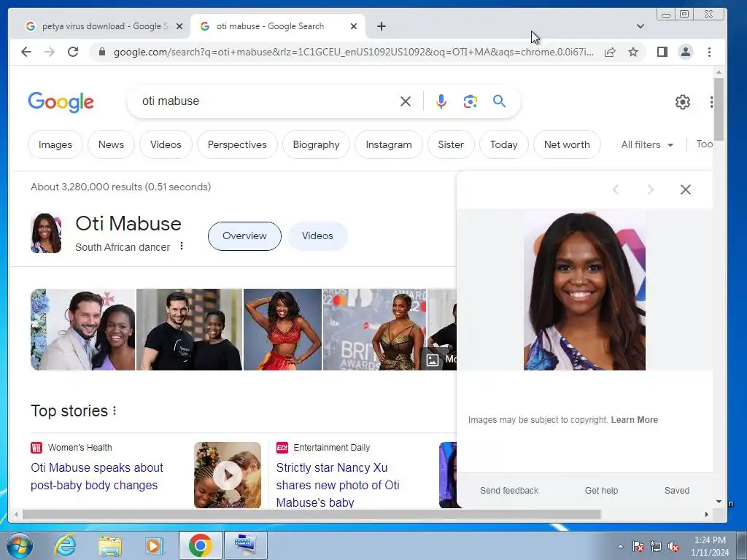Select the Net worth filter chip
This screenshot has width=747, height=560.
567,144
